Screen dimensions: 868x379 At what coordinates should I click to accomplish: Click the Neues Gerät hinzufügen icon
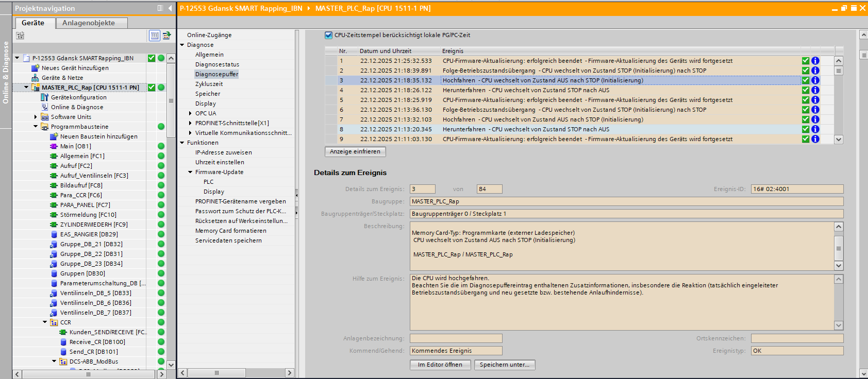click(36, 68)
